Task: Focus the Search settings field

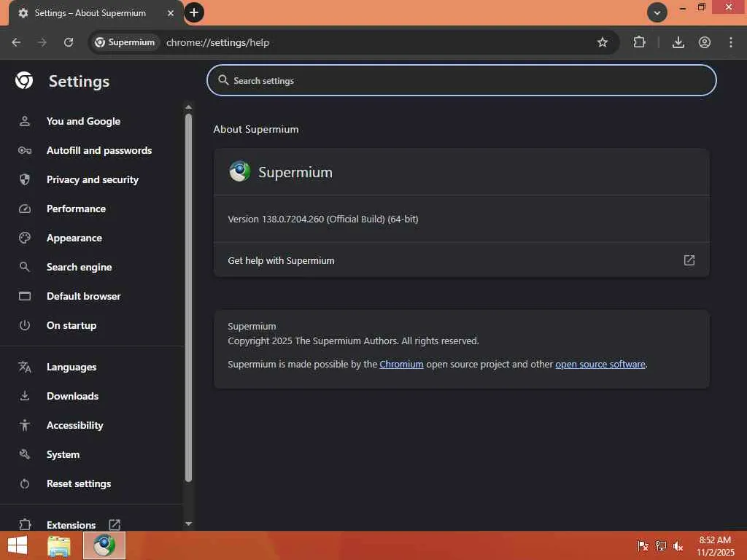Action: pyautogui.click(x=461, y=80)
